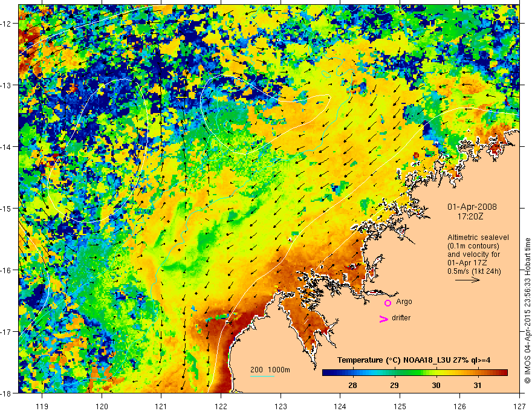The image size is (532, 411).
Task: Click the temperature color bar
Action: click(415, 373)
